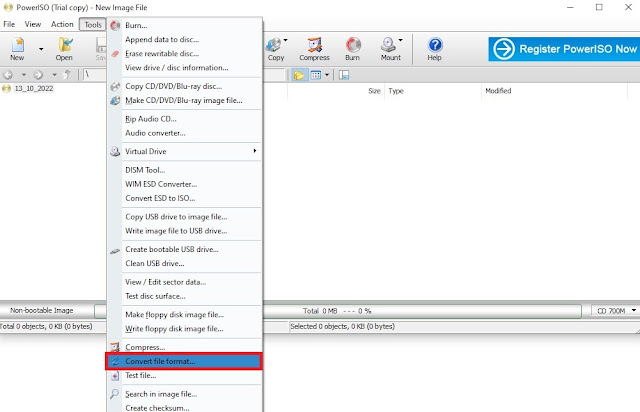The height and width of the screenshot is (412, 640).
Task: Click the Forward navigation arrow icon
Action: tap(38, 75)
